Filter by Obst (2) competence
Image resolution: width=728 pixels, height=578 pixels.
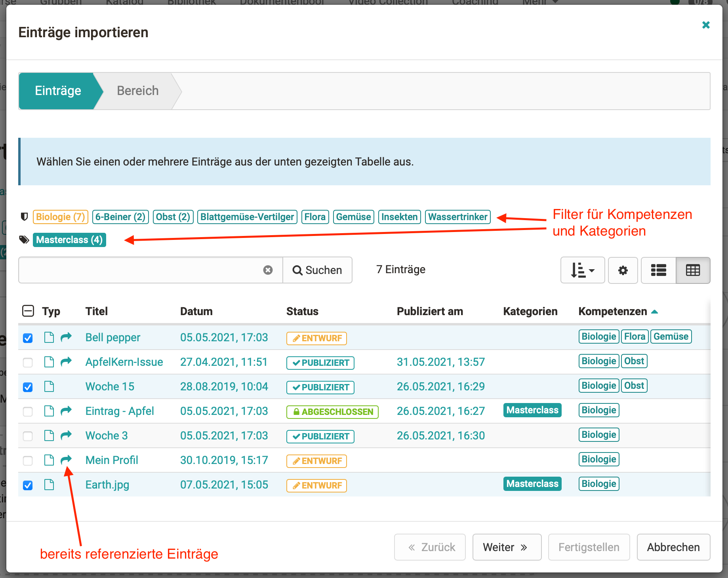click(173, 217)
